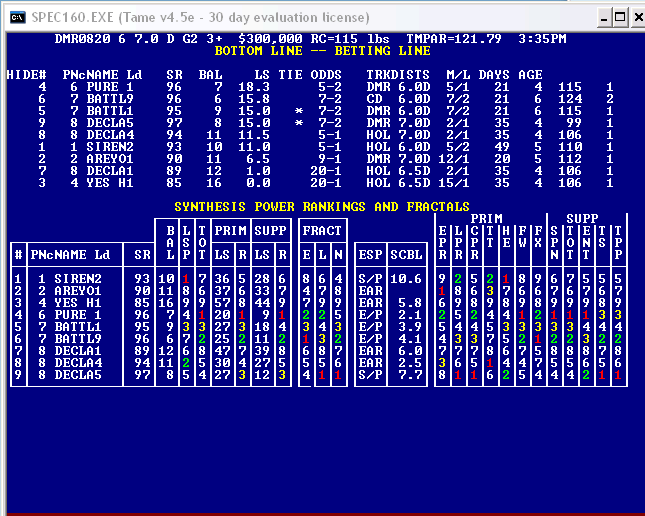Click the 'SCBL' column header
Image resolution: width=645 pixels, height=516 pixels.
406,254
